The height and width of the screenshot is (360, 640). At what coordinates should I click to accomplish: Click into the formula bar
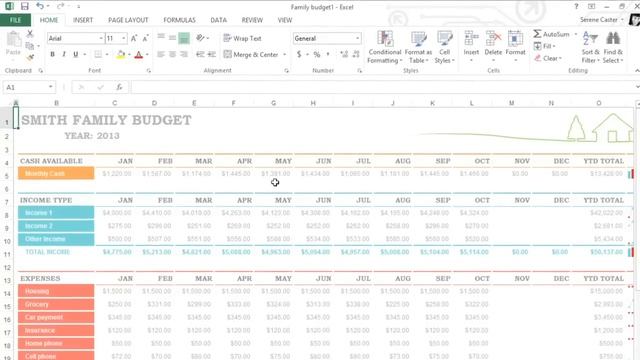point(382,87)
